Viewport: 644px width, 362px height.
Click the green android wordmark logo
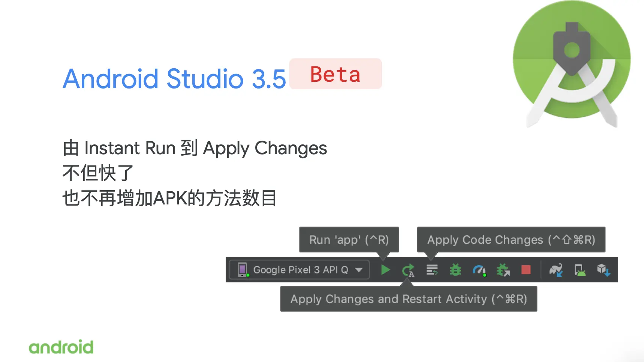point(61,347)
